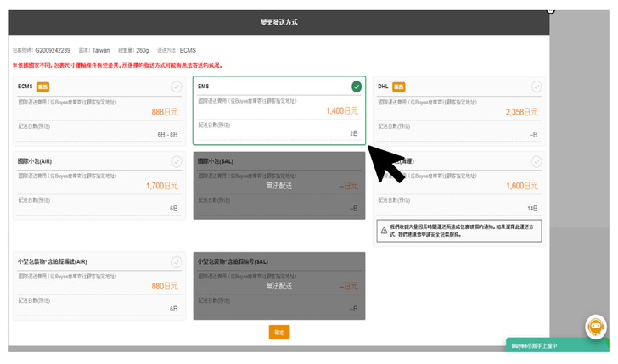Select 國際小包(AIR) shipping check circle
The width and height of the screenshot is (618, 364).
click(x=177, y=161)
